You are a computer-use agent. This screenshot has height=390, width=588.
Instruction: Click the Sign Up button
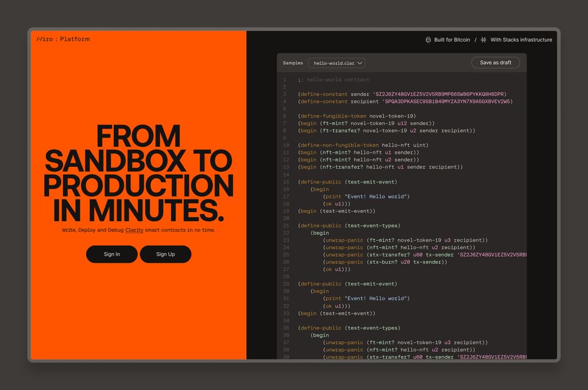click(165, 254)
